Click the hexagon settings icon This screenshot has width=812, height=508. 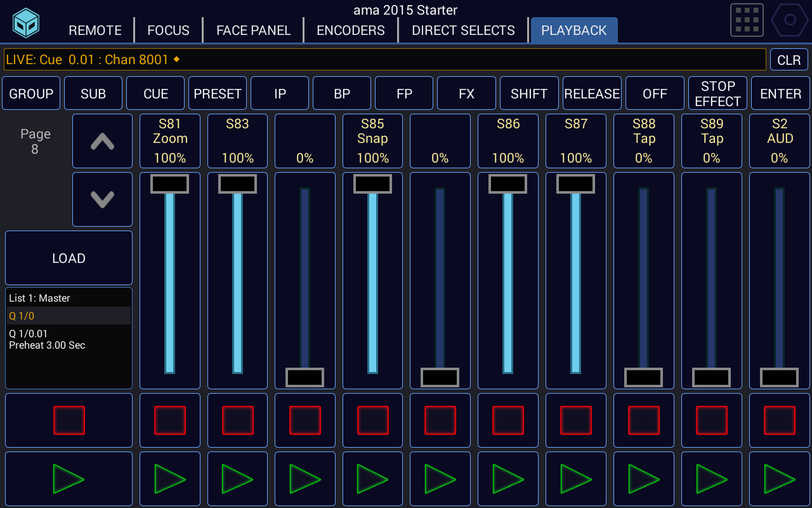(789, 20)
